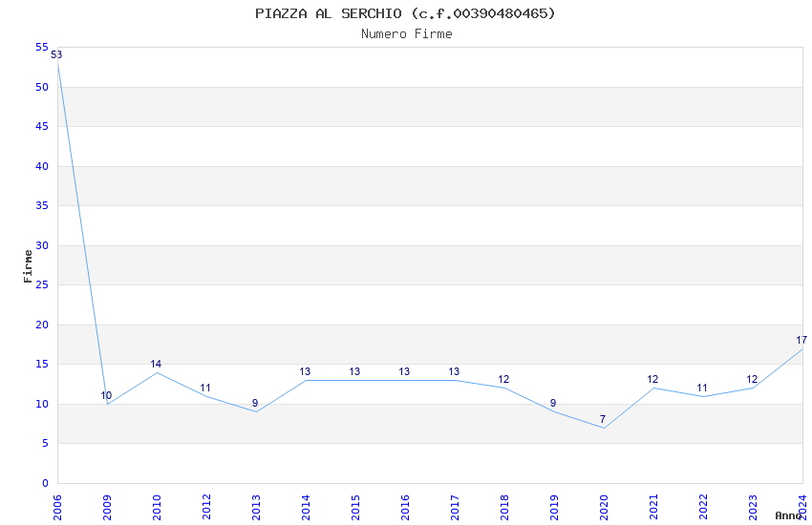Screen dimensions: 812x525
Task: Click the vertical Firme axis title
Action: coord(28,265)
